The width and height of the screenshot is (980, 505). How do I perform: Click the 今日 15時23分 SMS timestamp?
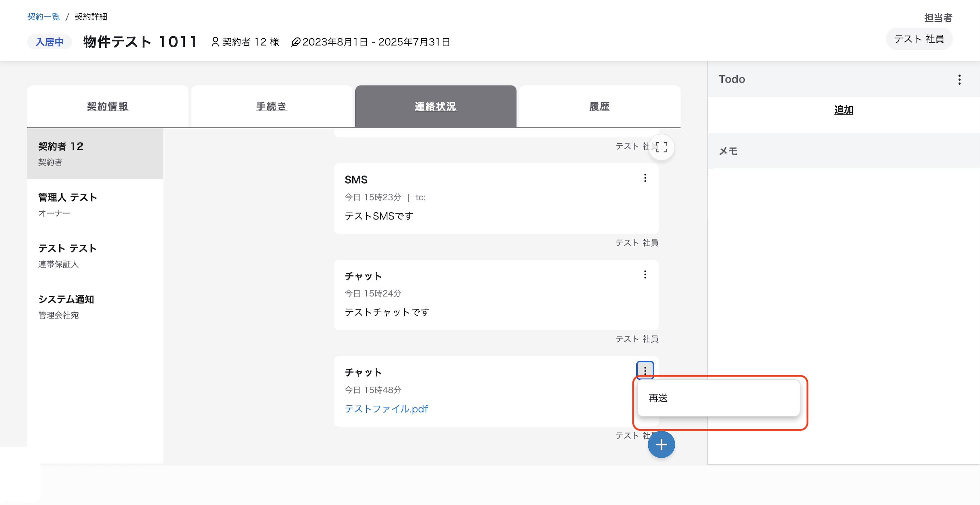(x=373, y=197)
